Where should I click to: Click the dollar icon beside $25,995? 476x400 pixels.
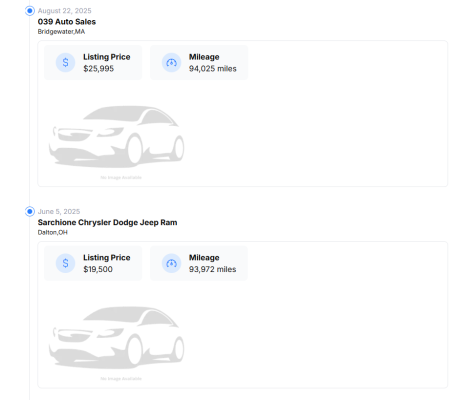pyautogui.click(x=65, y=62)
